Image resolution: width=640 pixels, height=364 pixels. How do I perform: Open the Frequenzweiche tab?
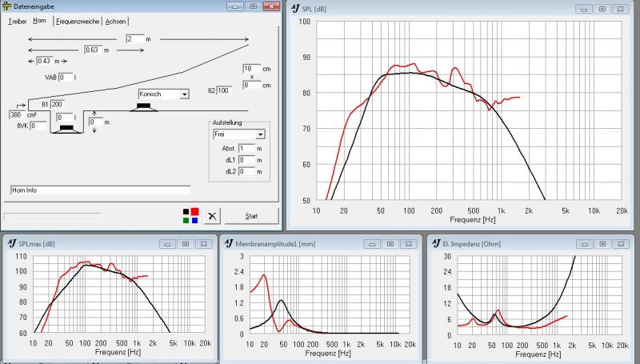tap(78, 21)
